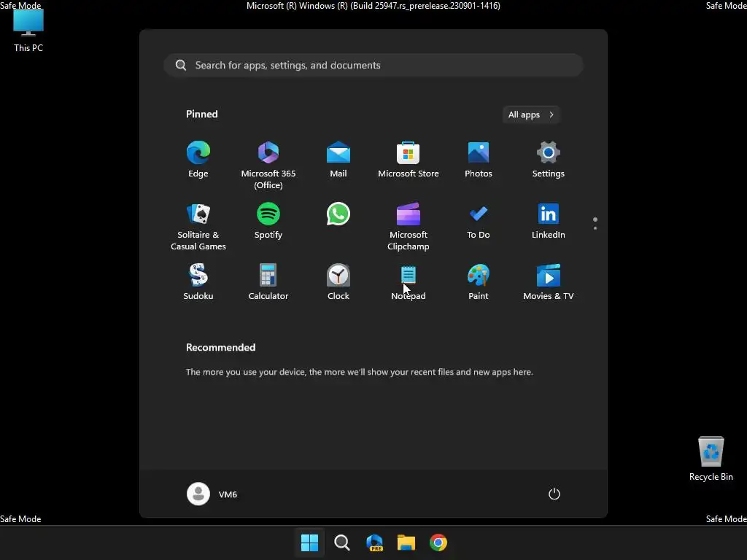Open the VM6 user account menu
The height and width of the screenshot is (560, 747).
(x=212, y=494)
